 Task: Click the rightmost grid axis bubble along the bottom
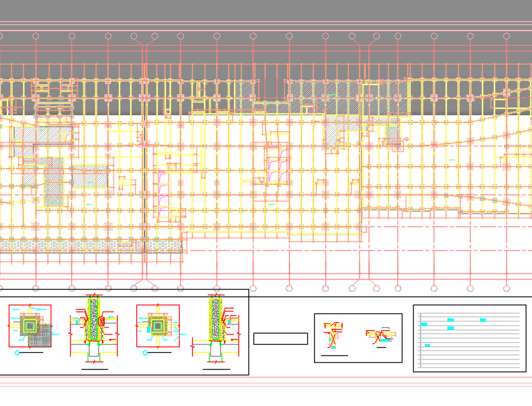(506, 288)
